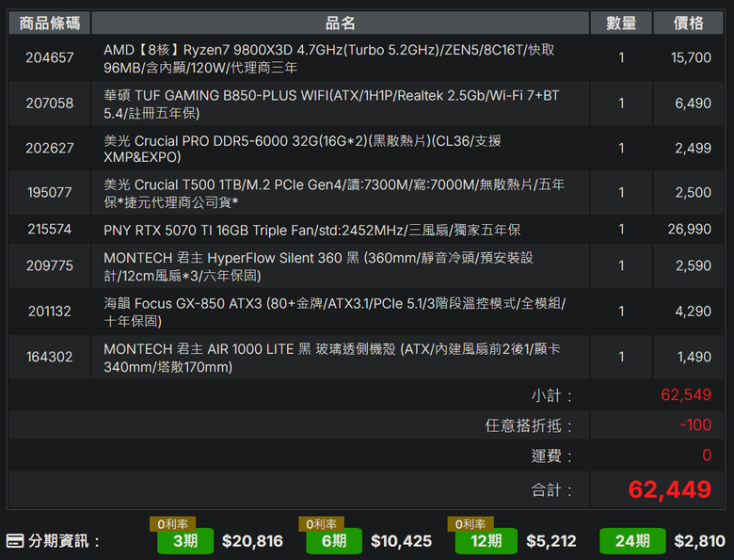Image resolution: width=734 pixels, height=560 pixels.
Task: Click the price 6,490
Action: point(693,103)
